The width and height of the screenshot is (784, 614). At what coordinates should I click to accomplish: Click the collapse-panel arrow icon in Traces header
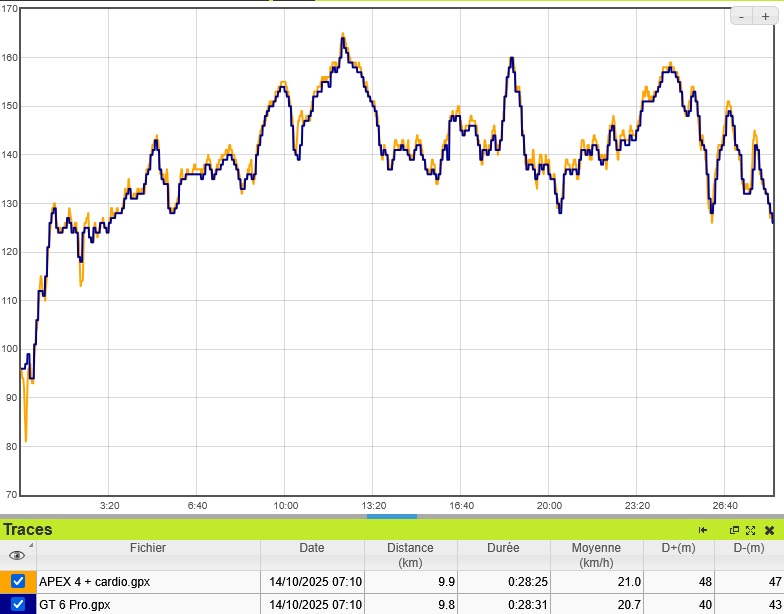[x=703, y=530]
